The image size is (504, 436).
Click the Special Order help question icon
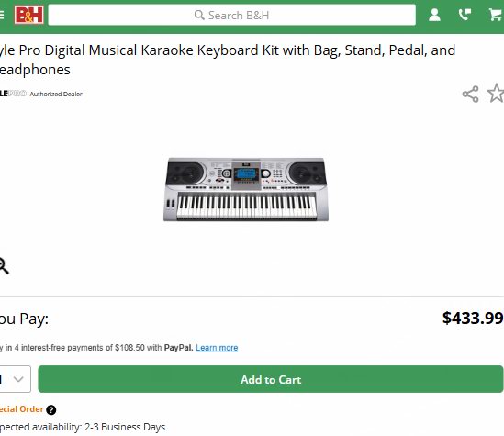point(51,410)
